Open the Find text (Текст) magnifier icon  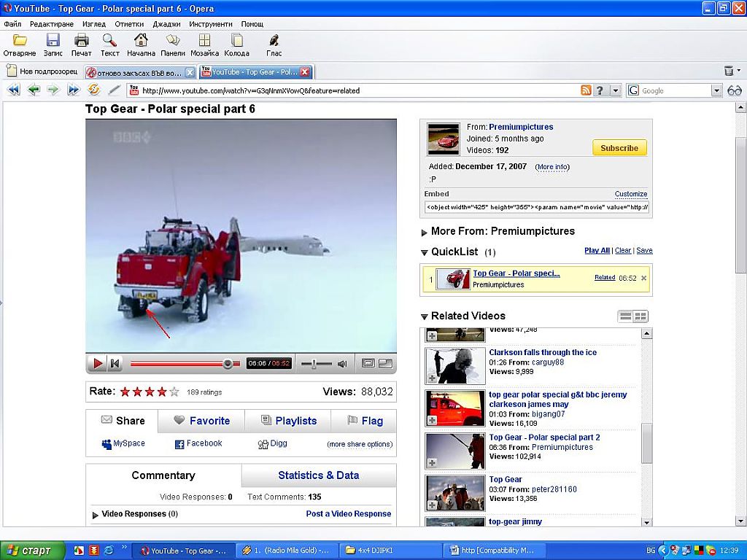(109, 41)
